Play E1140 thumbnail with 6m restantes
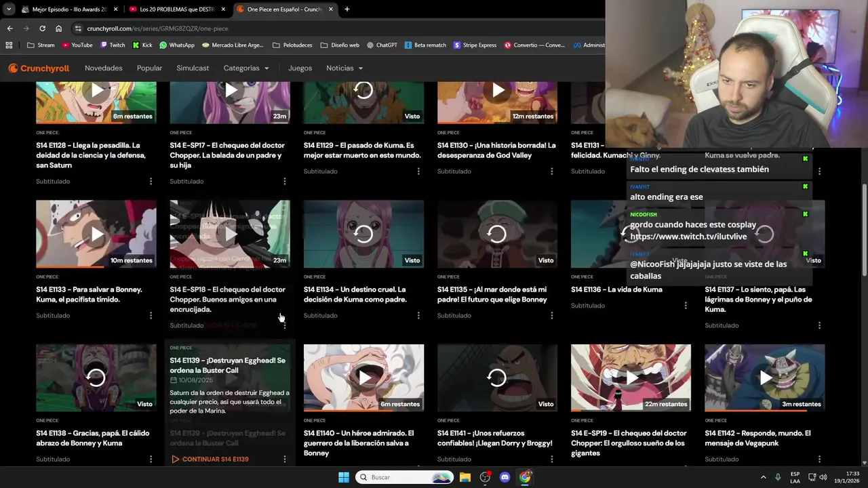This screenshot has height=488, width=868. (x=364, y=378)
